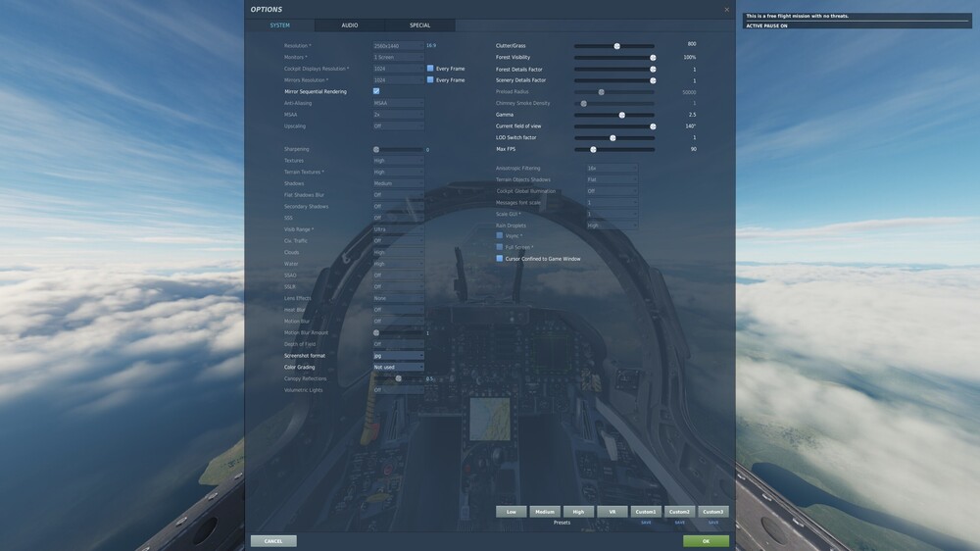
Task: Toggle Cursor Confined to Game Window
Action: (500, 258)
